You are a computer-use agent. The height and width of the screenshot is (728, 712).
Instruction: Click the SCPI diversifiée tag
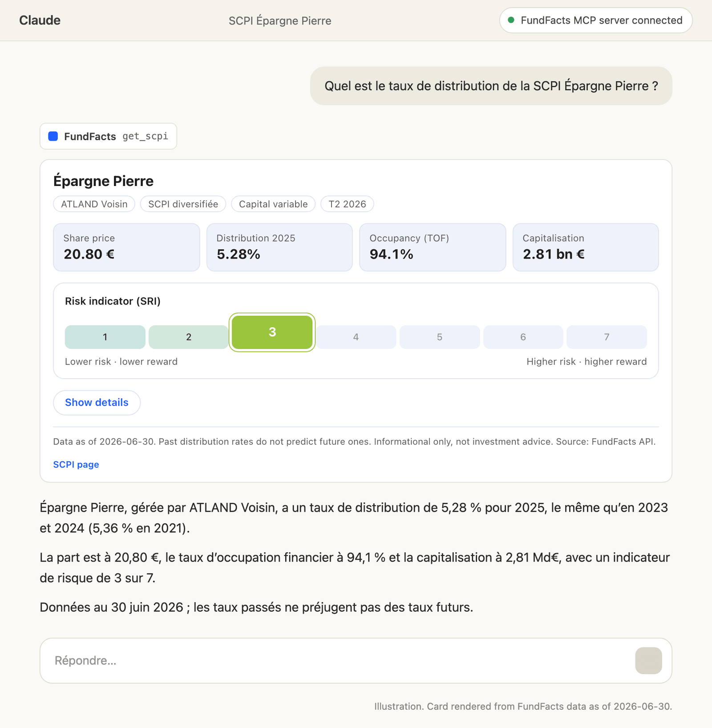click(183, 204)
